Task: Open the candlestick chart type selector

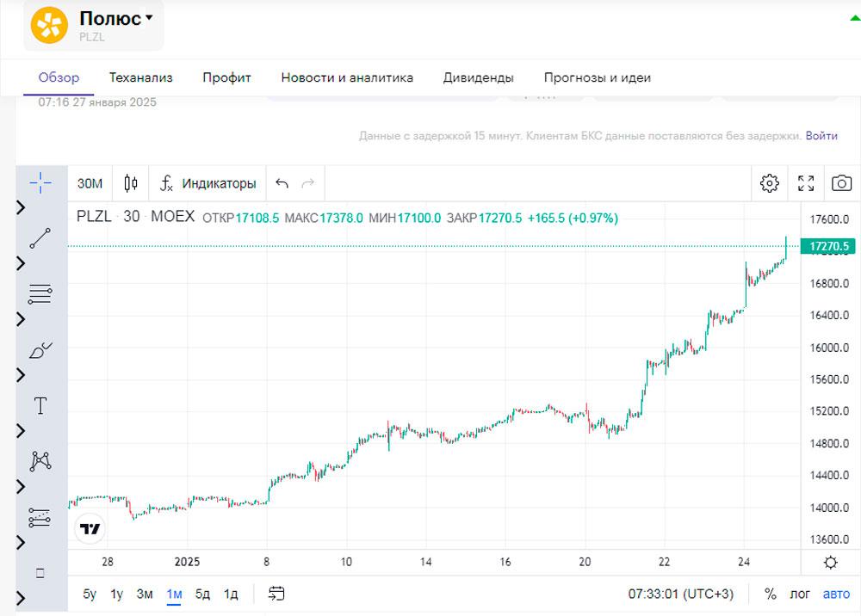Action: pos(131,183)
